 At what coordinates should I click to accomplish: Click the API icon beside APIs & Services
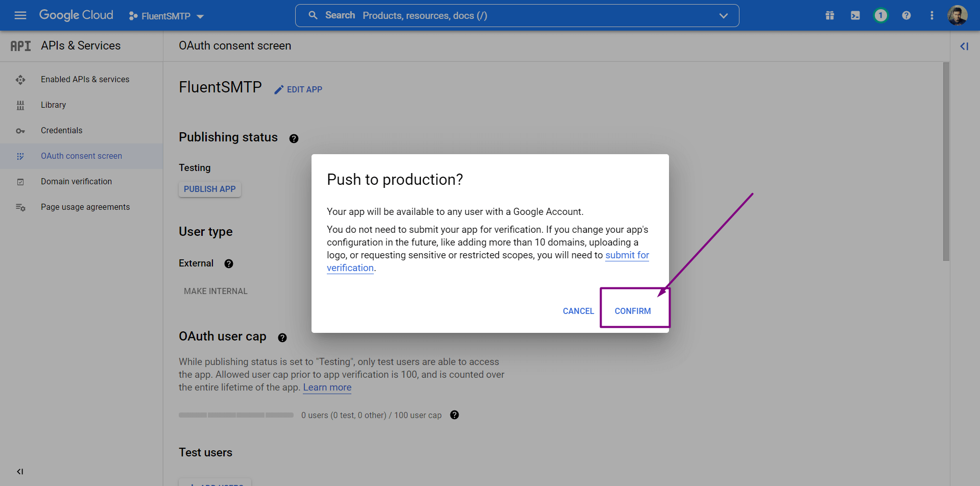[20, 46]
